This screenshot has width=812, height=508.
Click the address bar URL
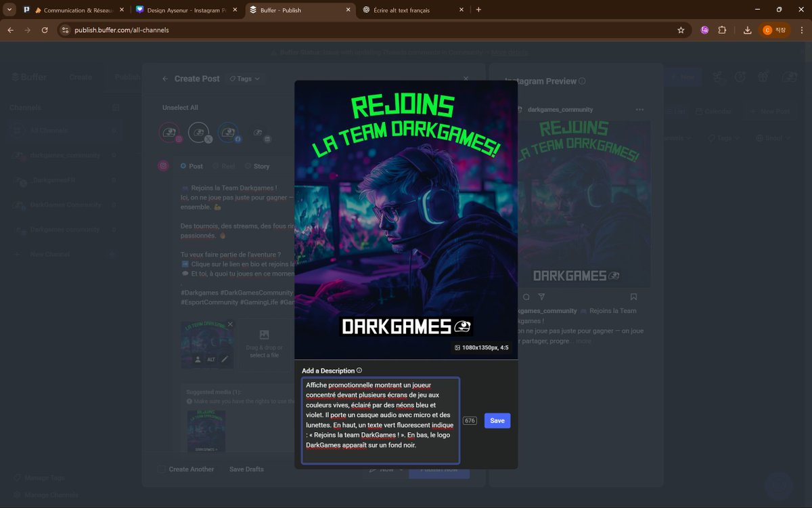pyautogui.click(x=122, y=30)
